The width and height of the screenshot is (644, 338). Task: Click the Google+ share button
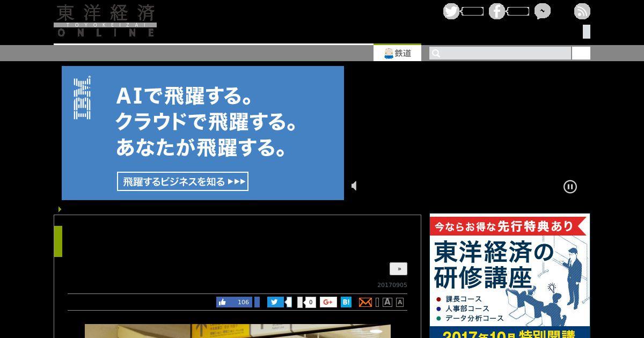coord(328,302)
